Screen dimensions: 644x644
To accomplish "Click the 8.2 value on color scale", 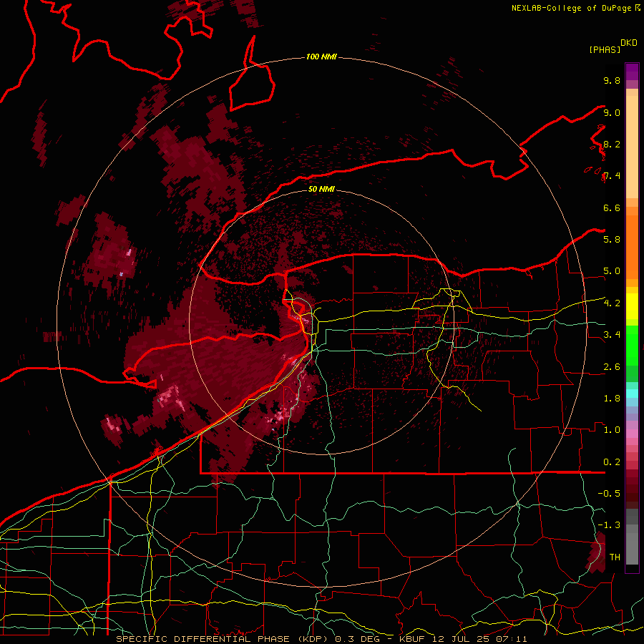I will [612, 144].
